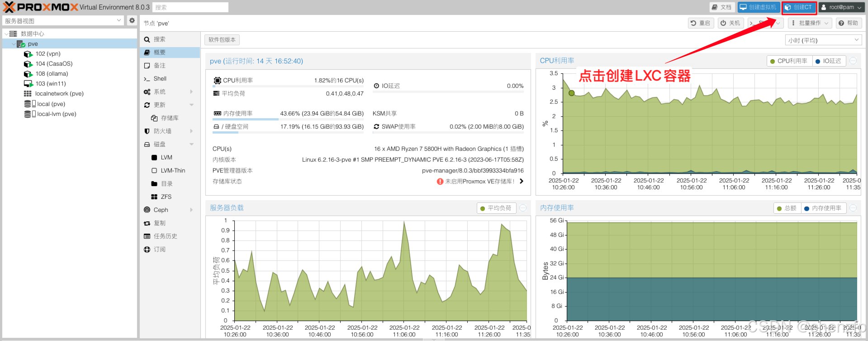Click the green data point on CPU chart

tap(571, 93)
